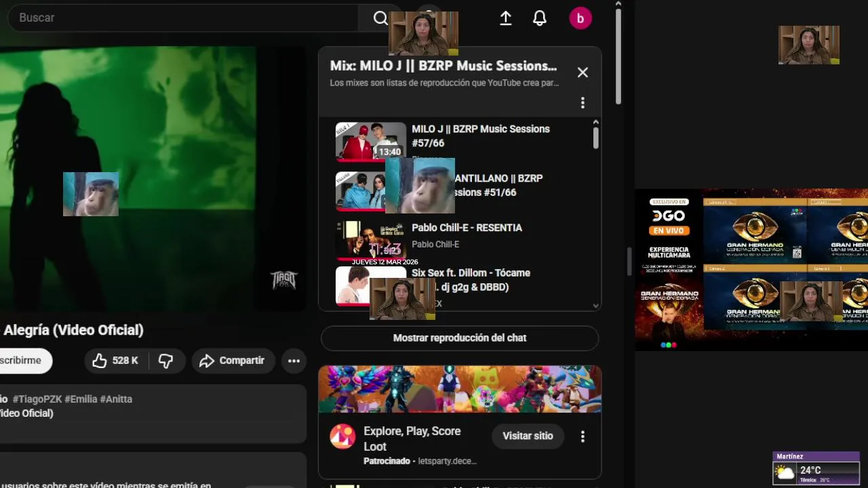The width and height of the screenshot is (868, 488).
Task: Click the TIAGO watermark on the video
Action: 283,280
